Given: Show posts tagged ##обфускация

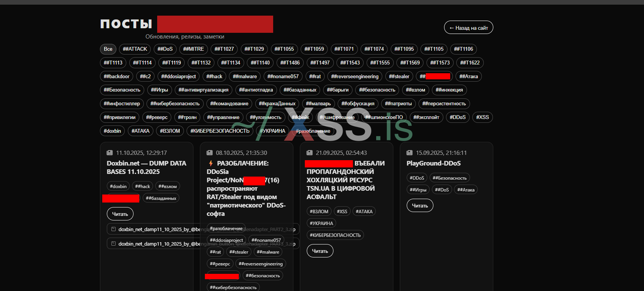Looking at the screenshot, I should point(358,103).
